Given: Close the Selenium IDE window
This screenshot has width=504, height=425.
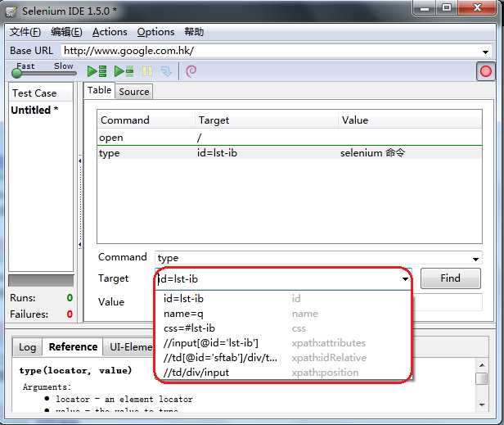Looking at the screenshot, I should coord(477,7).
